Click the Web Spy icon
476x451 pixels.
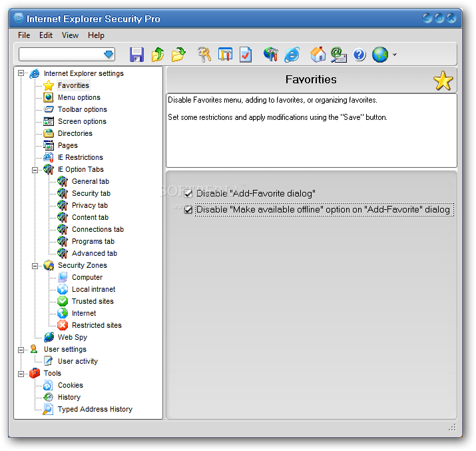click(49, 337)
